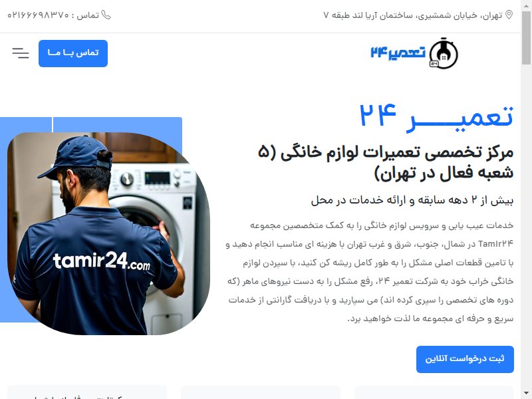Click the scrollbar down arrow
The width and height of the screenshot is (532, 399).
(x=526, y=394)
